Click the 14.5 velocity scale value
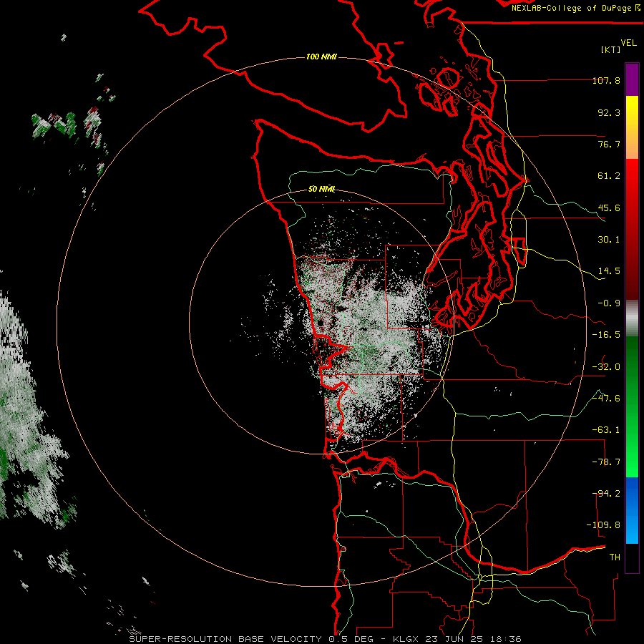 pyautogui.click(x=609, y=271)
